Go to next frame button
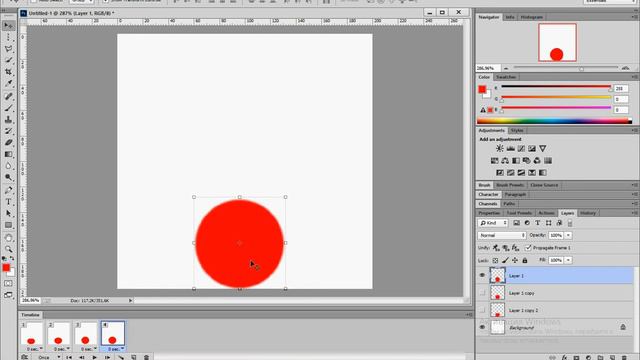640x360 pixels. click(x=107, y=357)
